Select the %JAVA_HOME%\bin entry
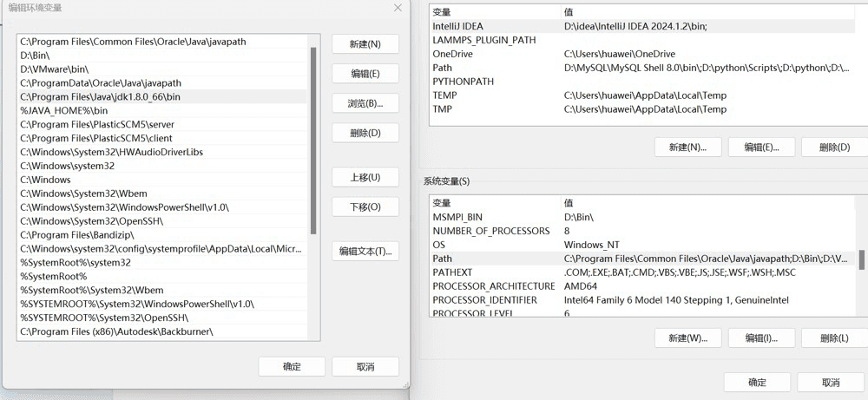Image resolution: width=868 pixels, height=400 pixels. [x=161, y=111]
